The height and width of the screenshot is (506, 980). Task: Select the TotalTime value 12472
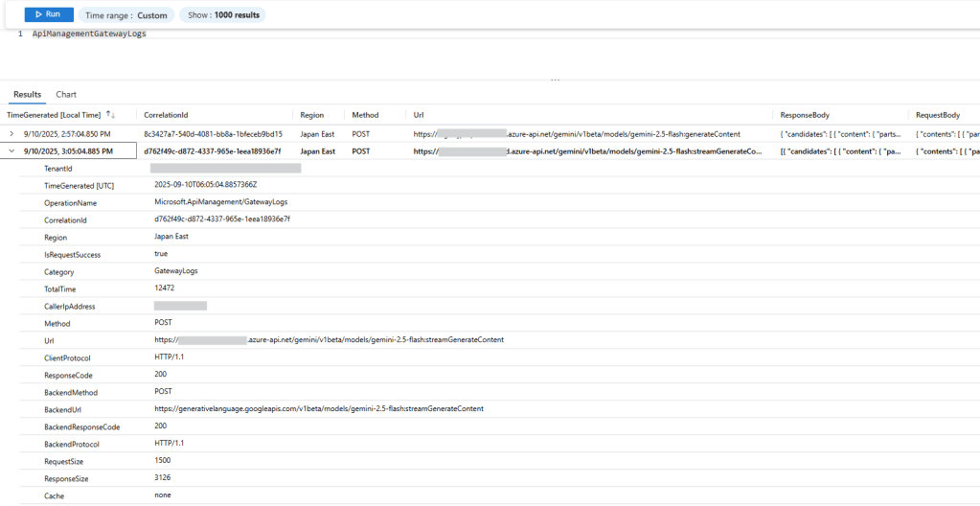tap(167, 288)
